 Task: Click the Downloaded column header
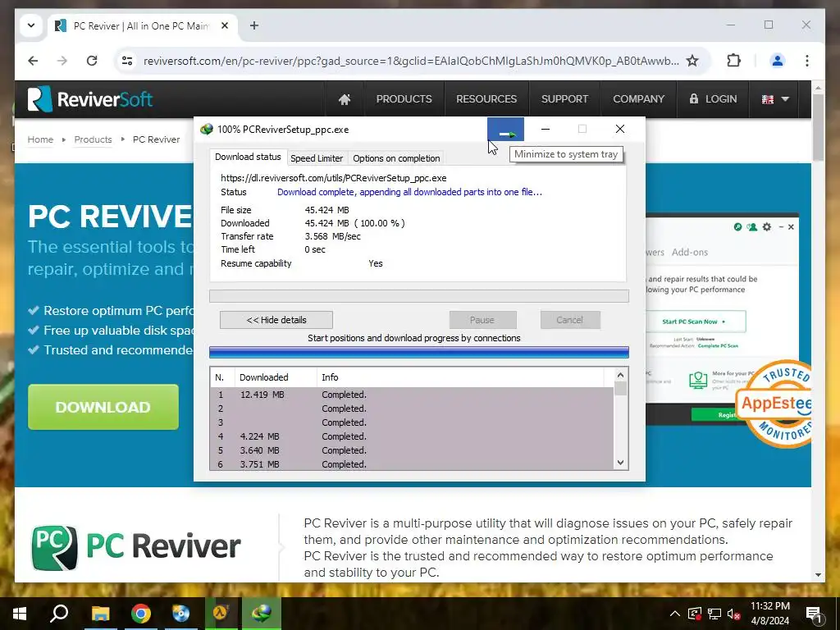click(276, 377)
